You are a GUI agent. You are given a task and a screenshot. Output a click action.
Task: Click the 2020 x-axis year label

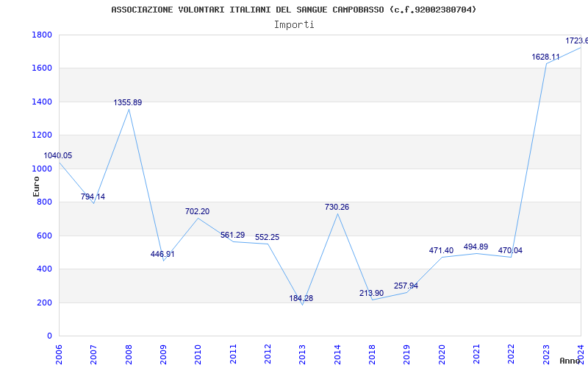coord(442,354)
